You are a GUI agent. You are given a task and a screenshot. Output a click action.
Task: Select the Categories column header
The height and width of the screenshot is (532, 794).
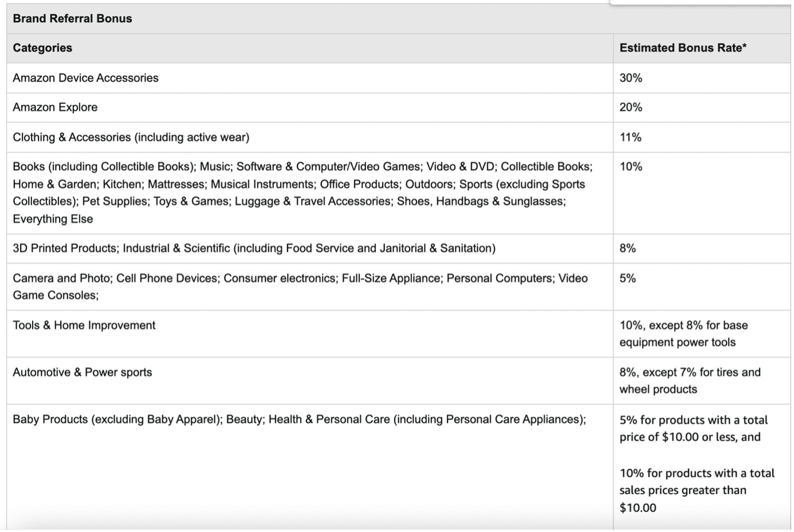tap(42, 48)
